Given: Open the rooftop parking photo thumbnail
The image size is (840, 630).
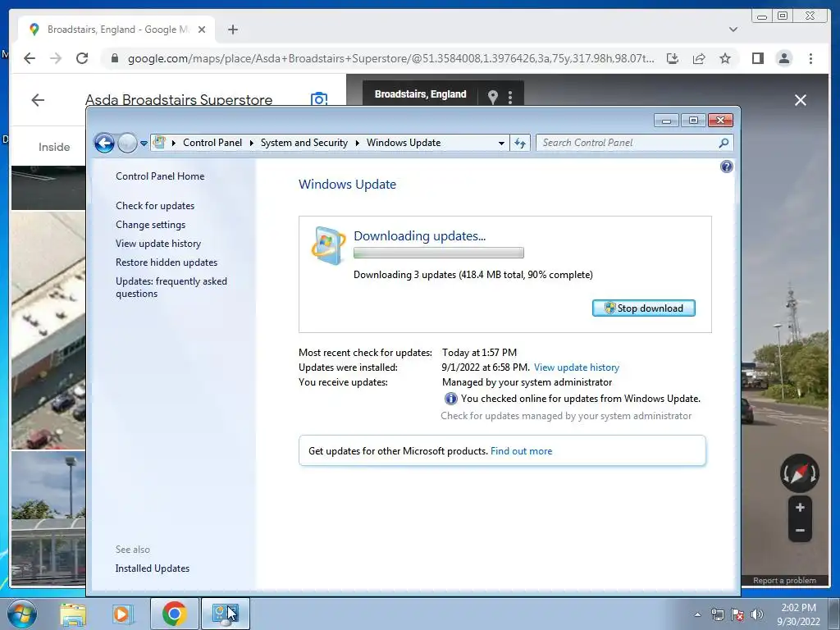Looking at the screenshot, I should (x=48, y=330).
